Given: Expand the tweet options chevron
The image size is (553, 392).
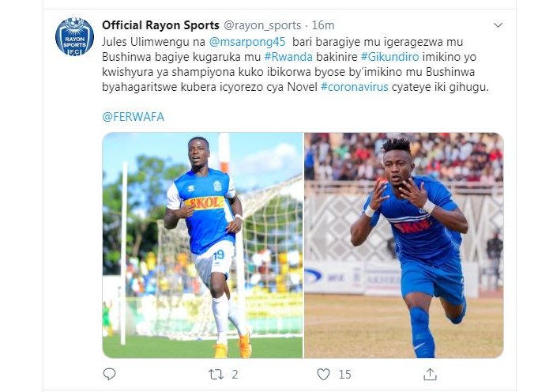Looking at the screenshot, I should (498, 25).
